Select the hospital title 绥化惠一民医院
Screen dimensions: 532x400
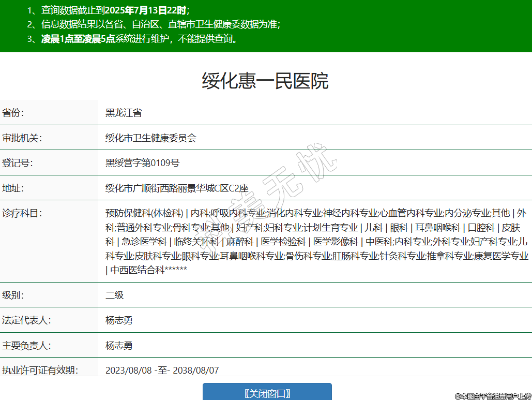(x=265, y=81)
